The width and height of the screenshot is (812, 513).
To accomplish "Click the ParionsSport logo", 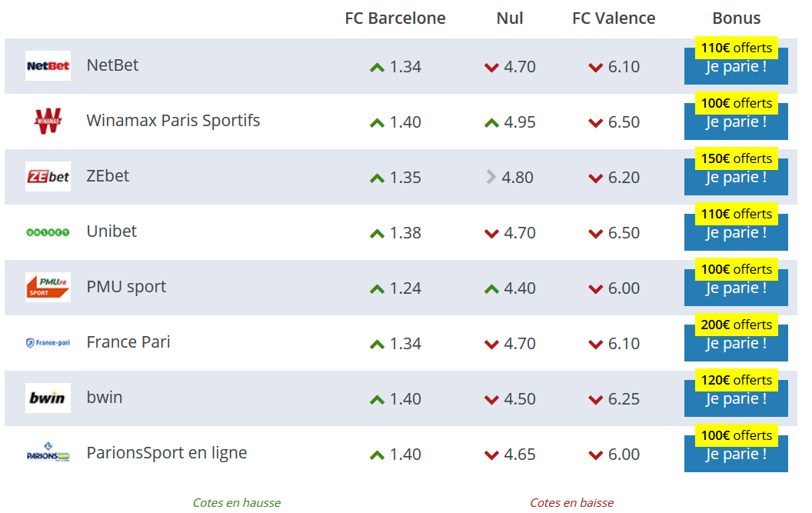I will [x=48, y=453].
